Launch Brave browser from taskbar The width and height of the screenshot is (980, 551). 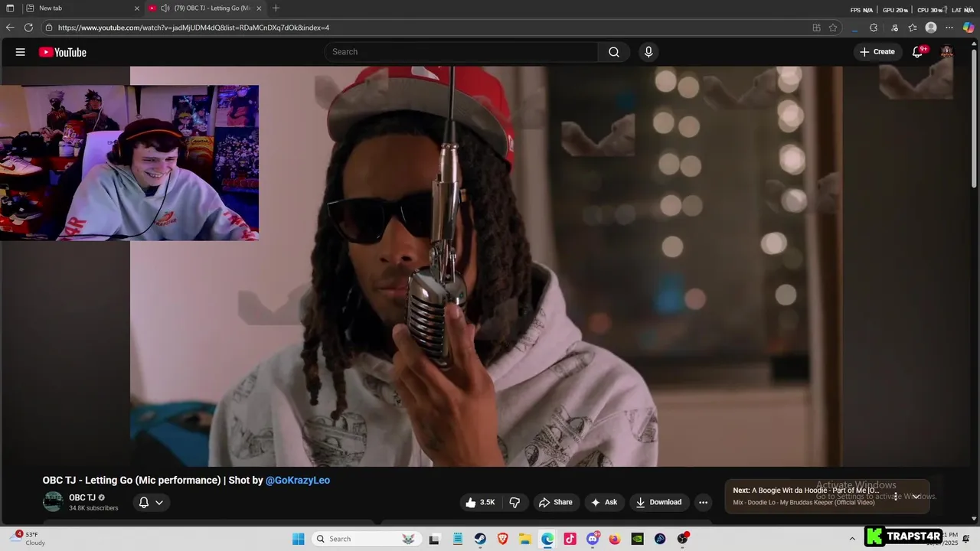[502, 539]
